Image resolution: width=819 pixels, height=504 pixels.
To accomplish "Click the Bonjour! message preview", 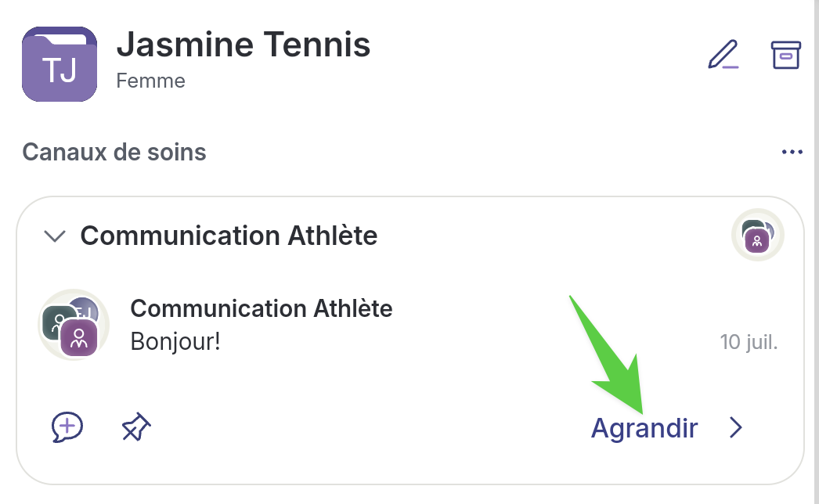I will tap(175, 342).
